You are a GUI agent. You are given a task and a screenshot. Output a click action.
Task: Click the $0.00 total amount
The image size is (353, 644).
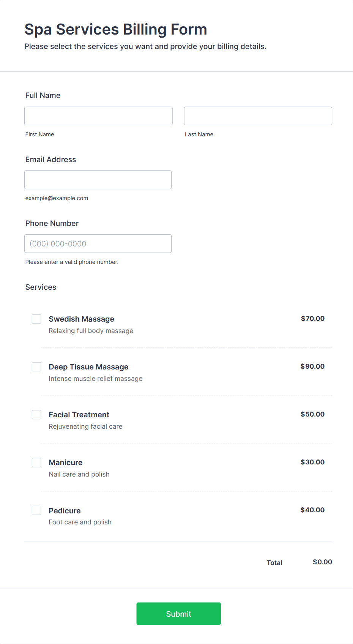(322, 562)
